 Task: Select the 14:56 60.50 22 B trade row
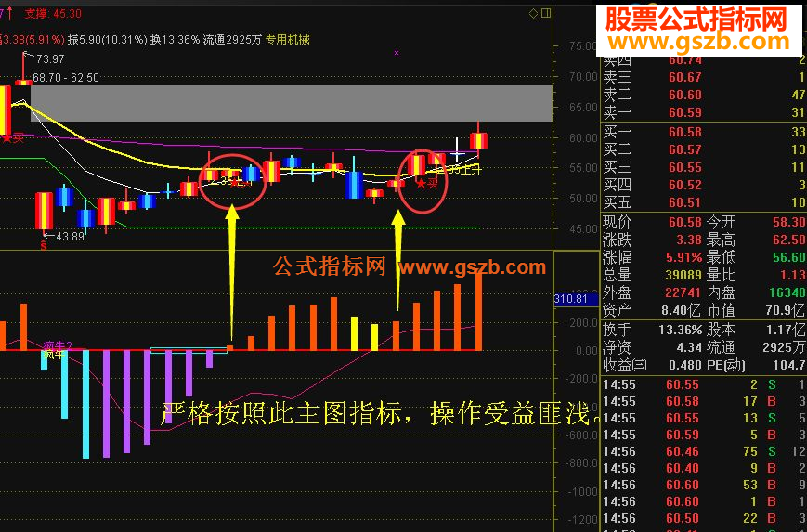pyautogui.click(x=704, y=518)
